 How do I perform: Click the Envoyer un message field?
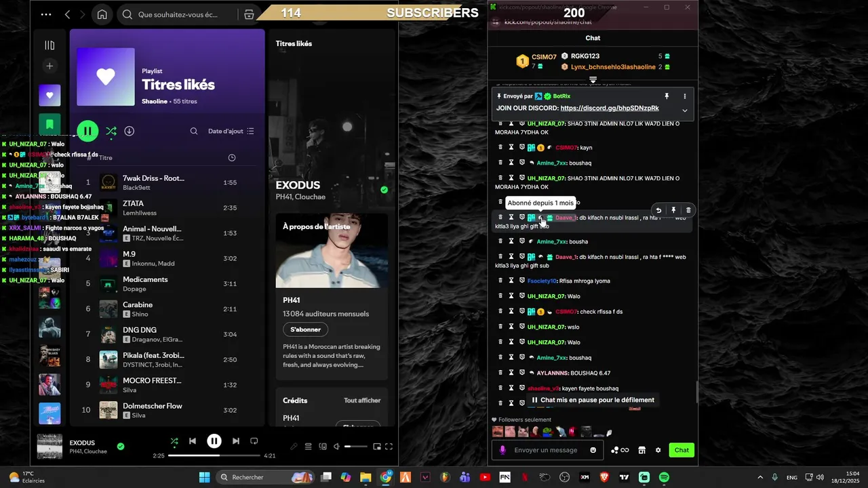[545, 450]
